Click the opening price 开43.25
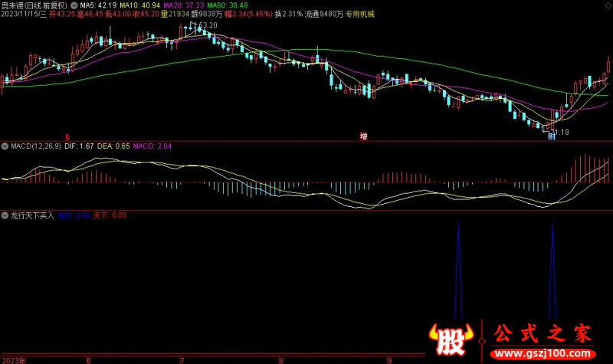The image size is (613, 364). pos(62,14)
